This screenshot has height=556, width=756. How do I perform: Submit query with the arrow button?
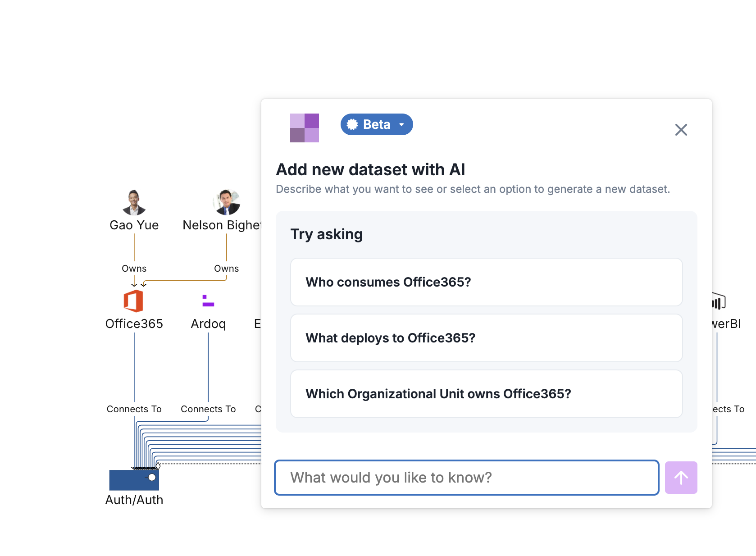(x=681, y=478)
